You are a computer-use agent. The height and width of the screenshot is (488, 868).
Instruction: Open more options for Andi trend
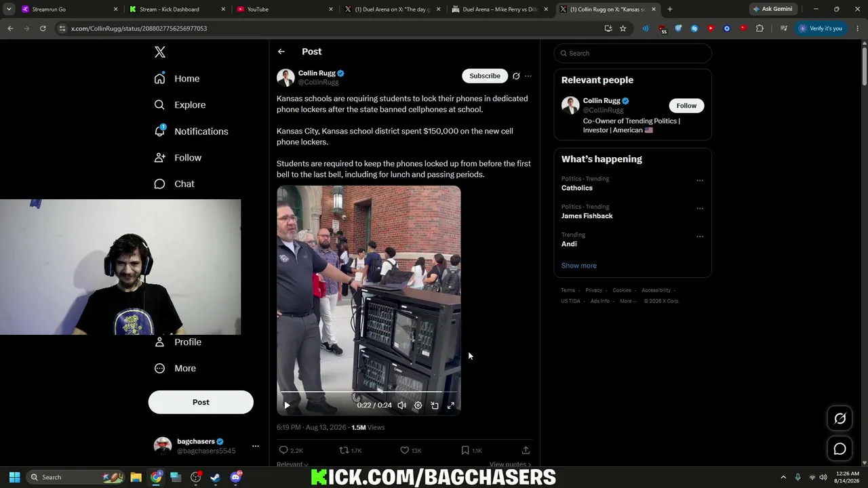tap(700, 237)
